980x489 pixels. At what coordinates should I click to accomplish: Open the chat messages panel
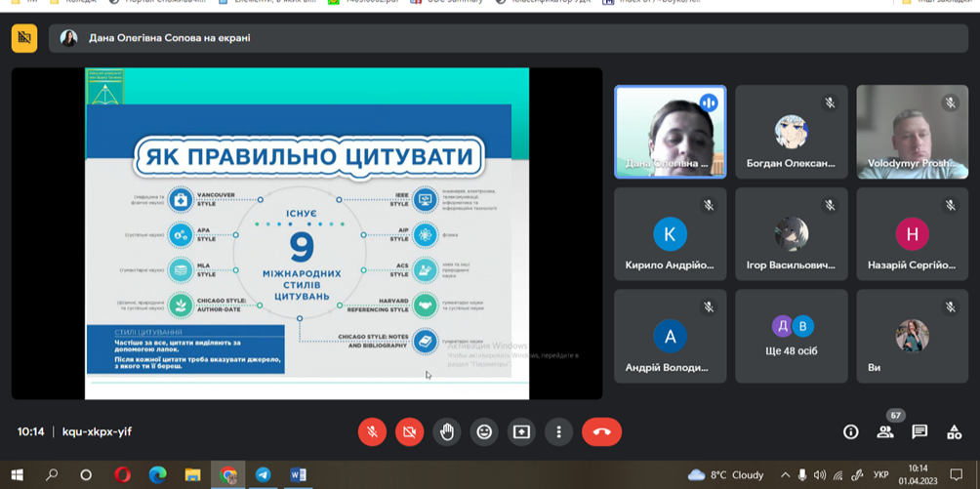[x=919, y=431]
